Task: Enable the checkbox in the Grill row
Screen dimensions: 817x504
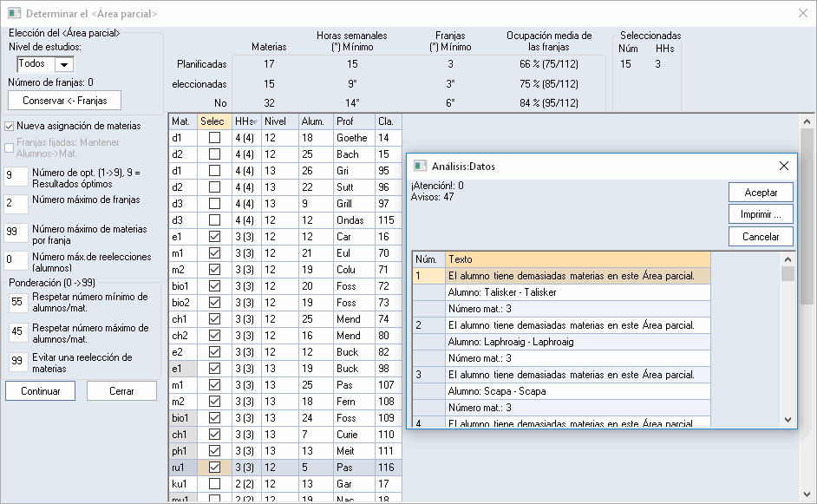Action: [214, 204]
